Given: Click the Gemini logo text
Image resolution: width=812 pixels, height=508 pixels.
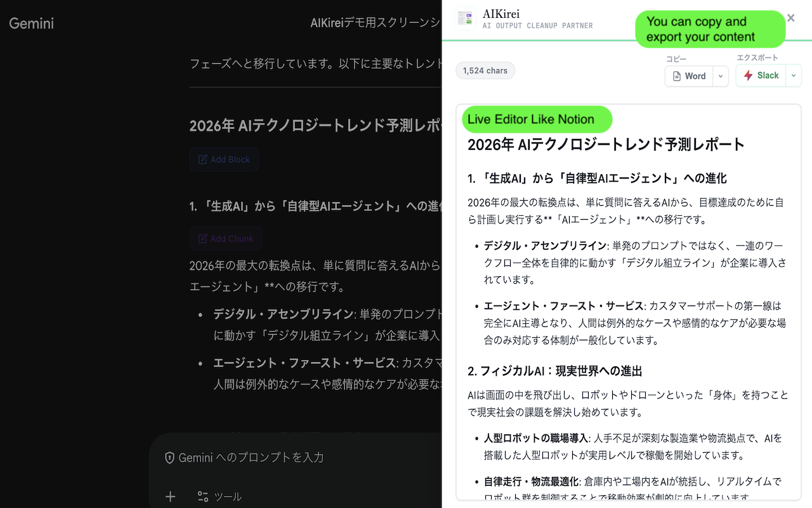Looking at the screenshot, I should 32,23.
